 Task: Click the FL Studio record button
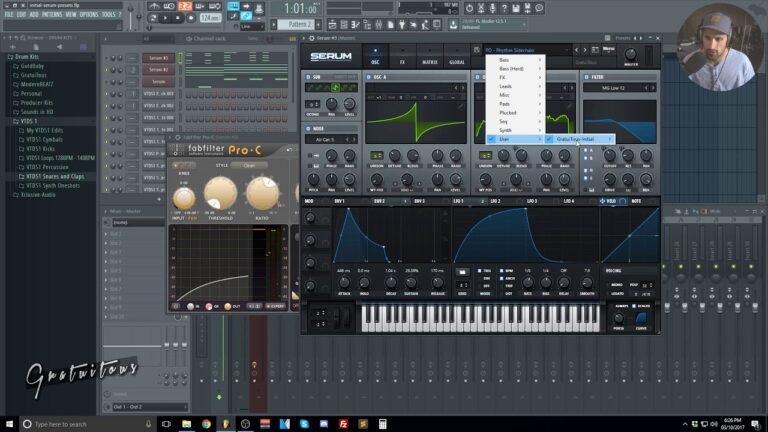(x=191, y=18)
